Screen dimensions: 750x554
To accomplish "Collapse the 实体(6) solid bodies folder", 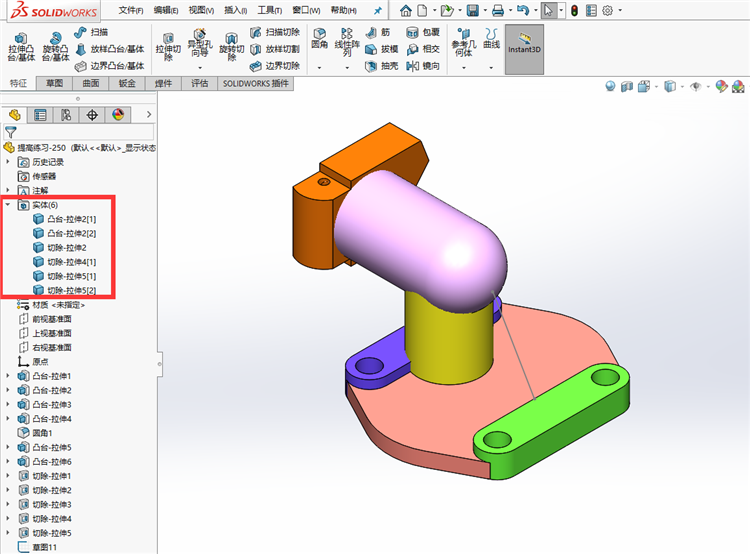I will [8, 205].
